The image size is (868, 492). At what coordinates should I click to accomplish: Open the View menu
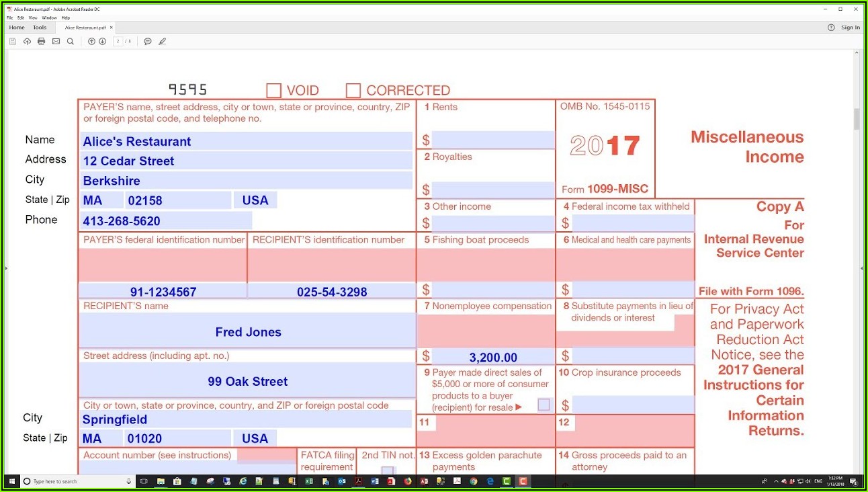[x=32, y=17]
